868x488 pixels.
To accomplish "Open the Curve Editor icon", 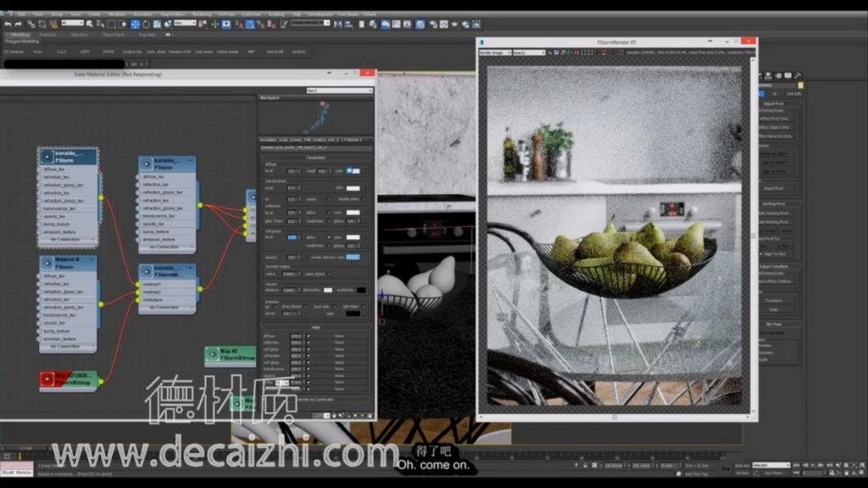I will tap(397, 25).
